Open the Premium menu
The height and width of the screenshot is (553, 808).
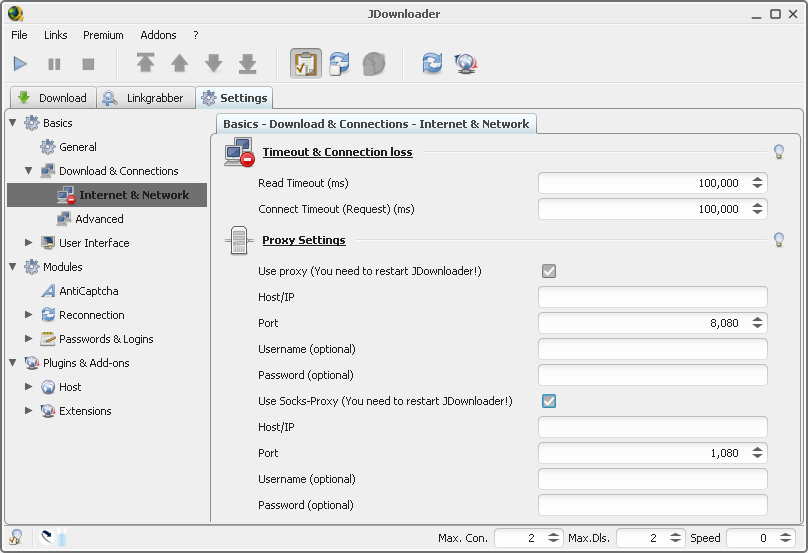tap(103, 35)
